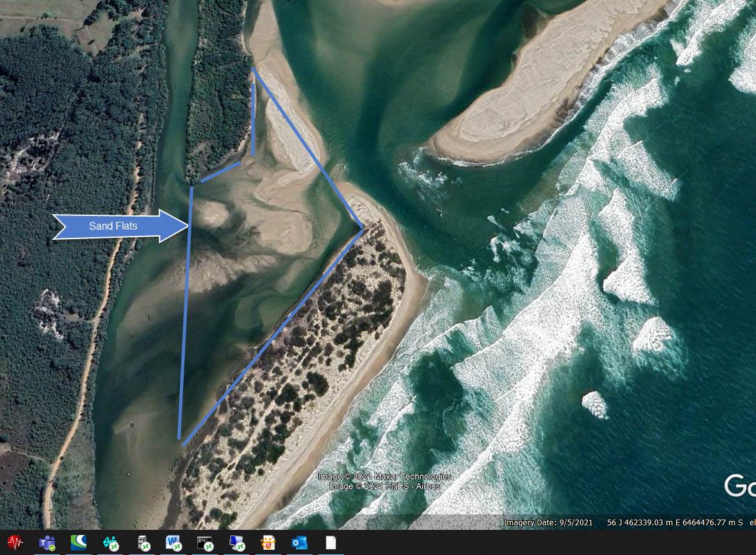Image resolution: width=756 pixels, height=555 pixels.
Task: Open the cyan scribble icon app in taskbar
Action: coord(110,543)
